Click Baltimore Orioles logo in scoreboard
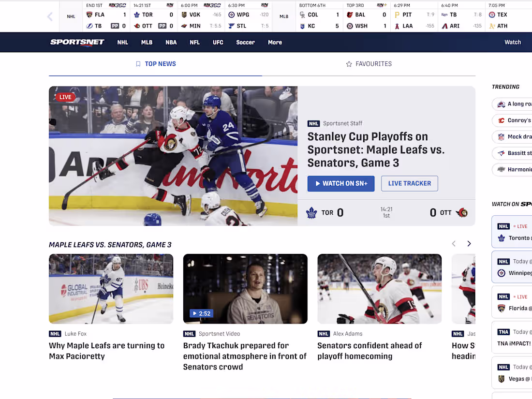The height and width of the screenshot is (399, 532). click(350, 15)
